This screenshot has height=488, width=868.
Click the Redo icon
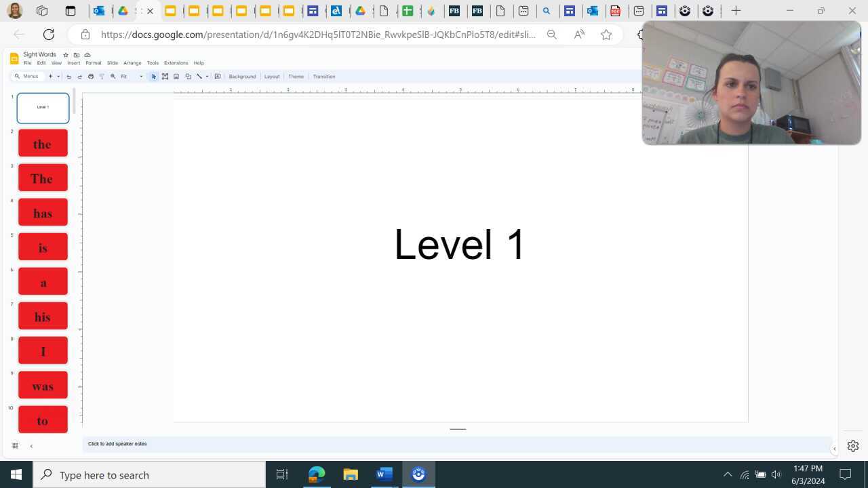tap(79, 76)
